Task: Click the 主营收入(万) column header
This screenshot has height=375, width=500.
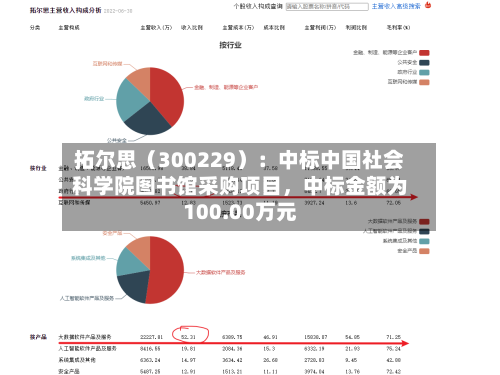Action: [156, 28]
